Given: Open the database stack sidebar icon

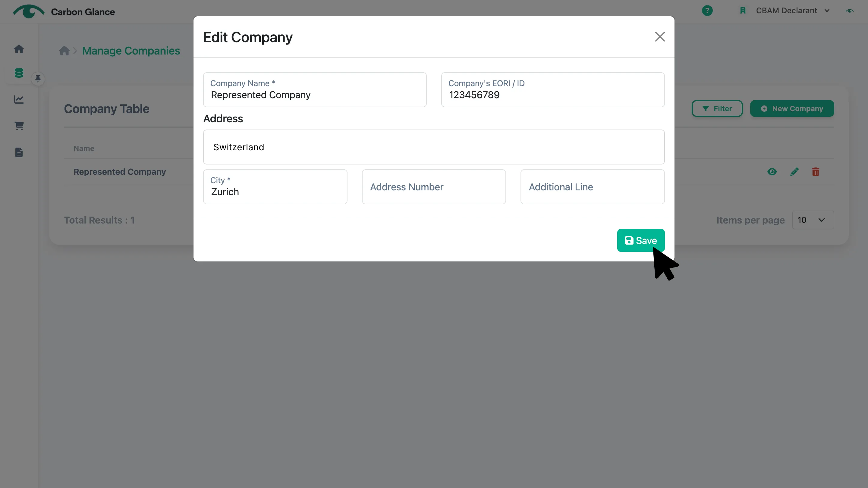Looking at the screenshot, I should [x=19, y=73].
